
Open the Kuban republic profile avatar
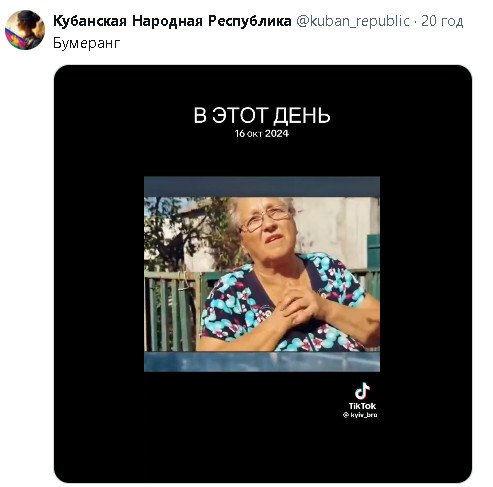[25, 30]
